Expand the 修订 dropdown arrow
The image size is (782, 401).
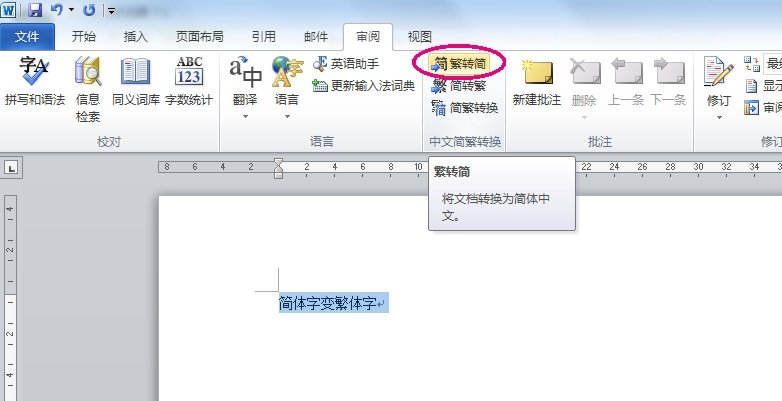pos(719,118)
